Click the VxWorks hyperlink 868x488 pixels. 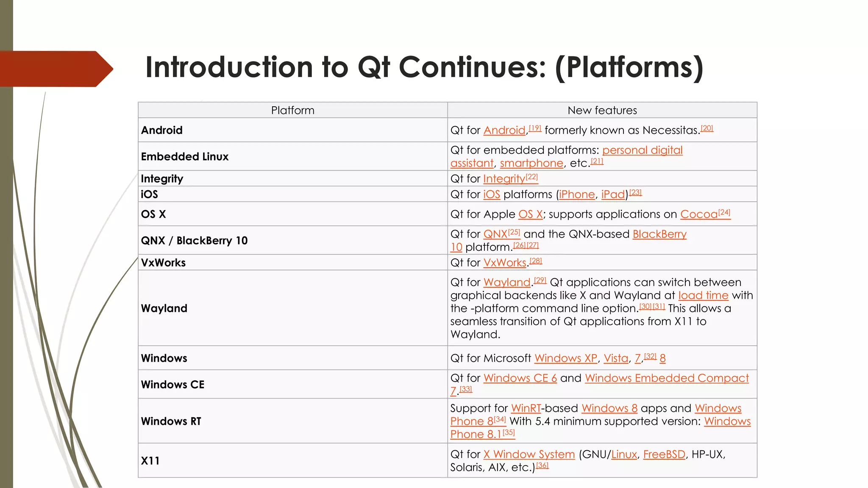coord(505,263)
